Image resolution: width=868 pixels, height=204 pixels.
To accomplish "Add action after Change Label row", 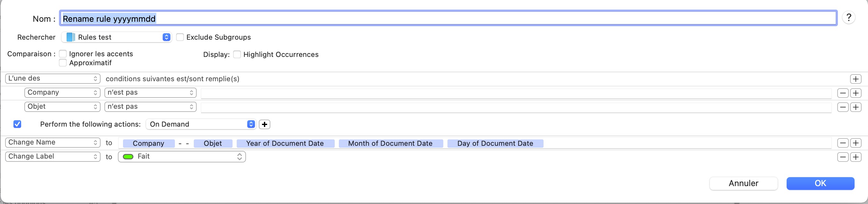I will pos(856,157).
